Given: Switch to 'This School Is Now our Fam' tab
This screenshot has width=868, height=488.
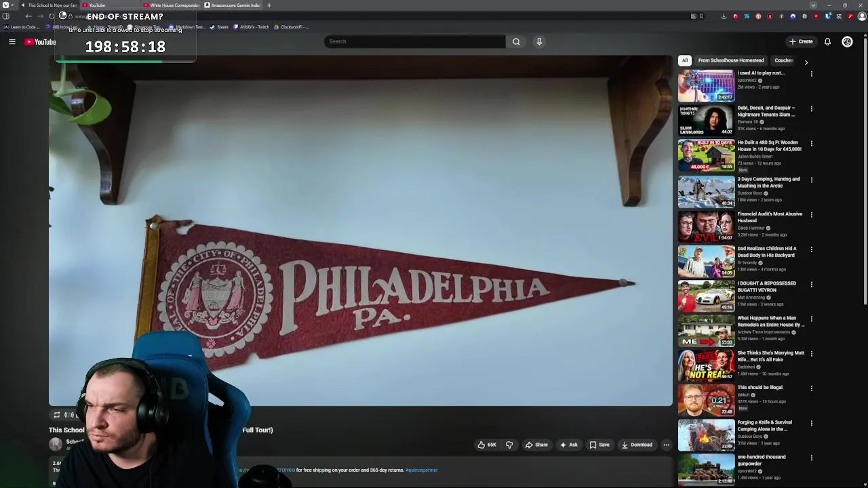Looking at the screenshot, I should [x=49, y=5].
